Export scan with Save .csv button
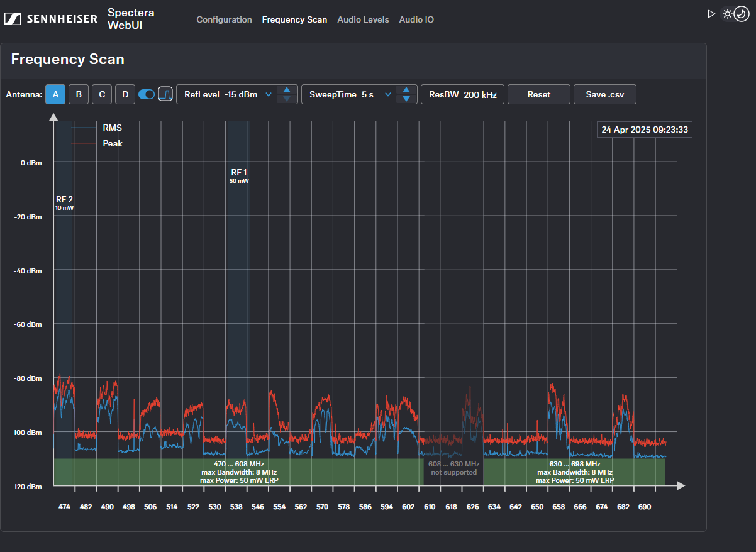The image size is (756, 552). pyautogui.click(x=604, y=94)
